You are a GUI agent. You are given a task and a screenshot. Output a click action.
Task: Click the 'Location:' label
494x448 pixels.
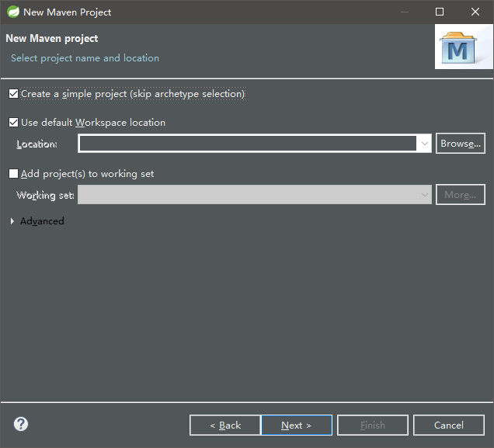pos(37,144)
